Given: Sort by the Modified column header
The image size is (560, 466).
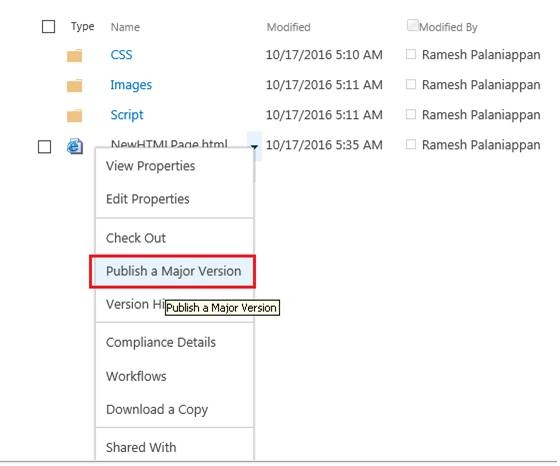Looking at the screenshot, I should pyautogui.click(x=289, y=27).
